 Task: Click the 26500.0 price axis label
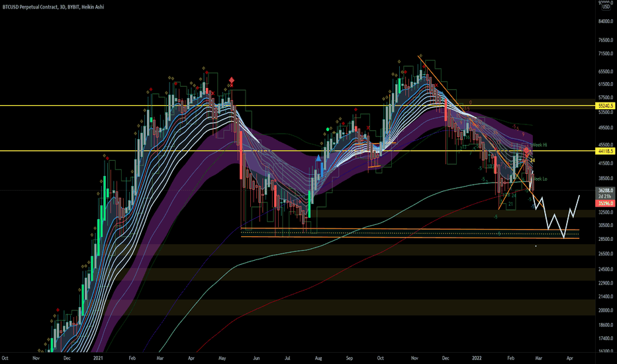point(606,254)
